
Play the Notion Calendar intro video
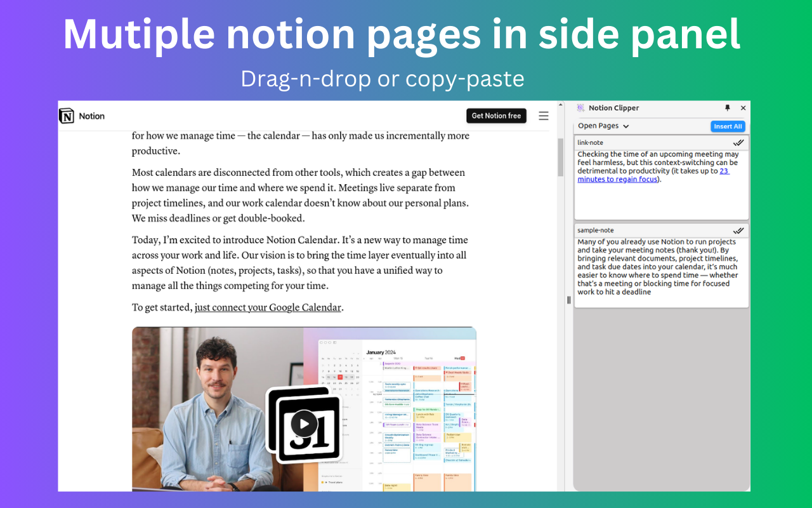tap(304, 424)
